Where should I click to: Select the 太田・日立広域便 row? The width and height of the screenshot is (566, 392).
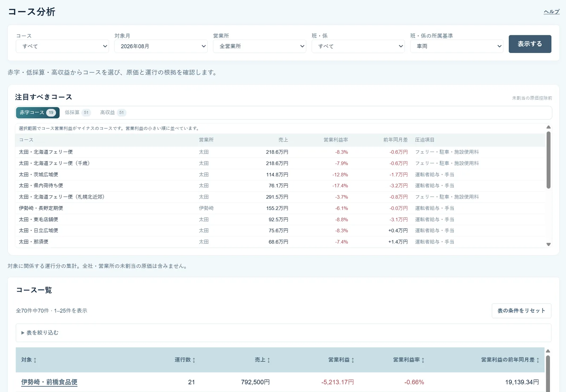pyautogui.click(x=280, y=230)
